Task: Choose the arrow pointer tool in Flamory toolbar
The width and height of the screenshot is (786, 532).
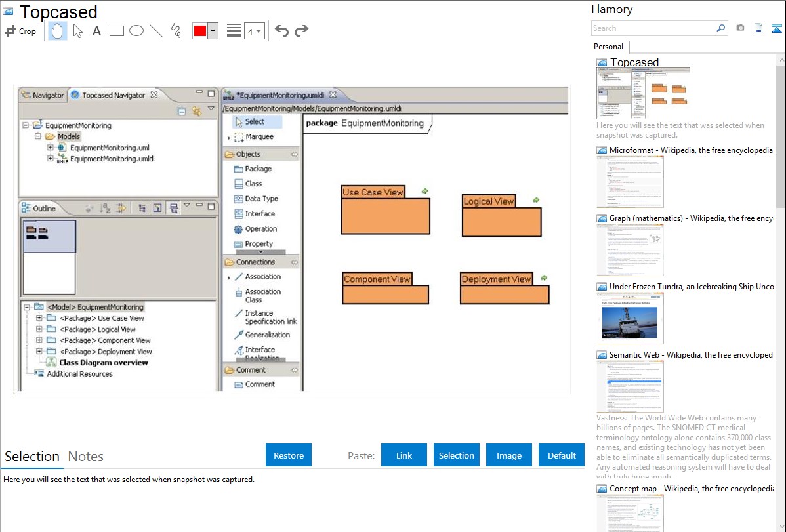Action: [77, 31]
